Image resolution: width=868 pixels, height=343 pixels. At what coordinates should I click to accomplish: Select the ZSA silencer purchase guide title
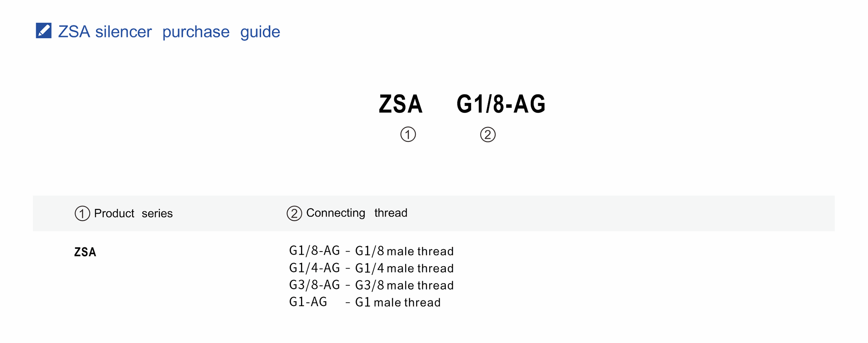click(x=169, y=32)
